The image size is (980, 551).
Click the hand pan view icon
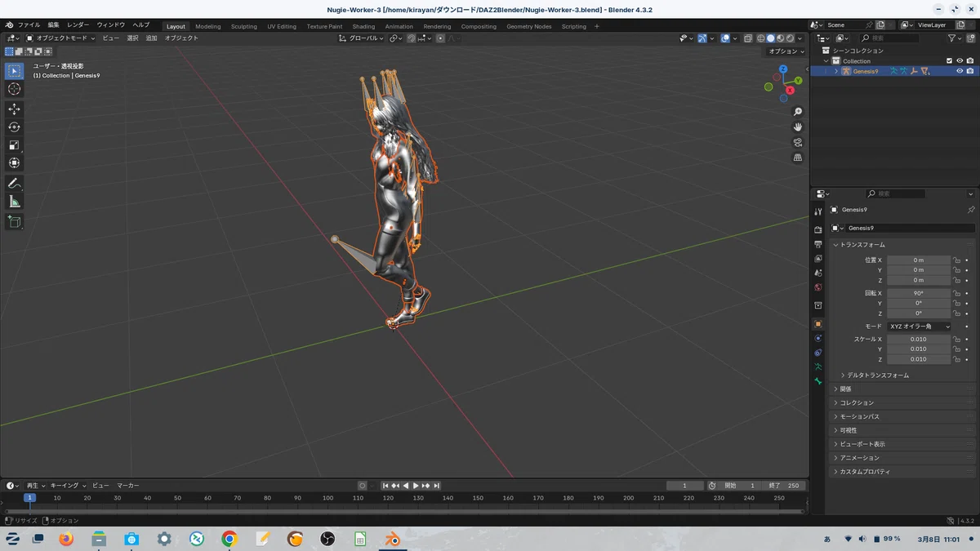(798, 127)
